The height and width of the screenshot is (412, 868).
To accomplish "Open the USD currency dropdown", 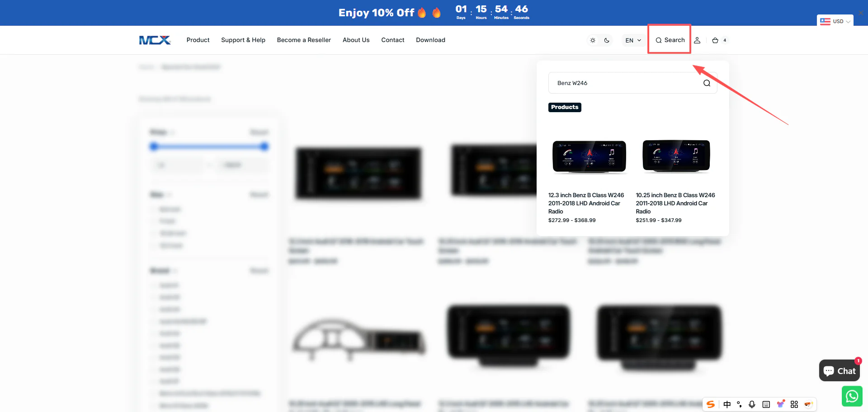I will click(835, 21).
